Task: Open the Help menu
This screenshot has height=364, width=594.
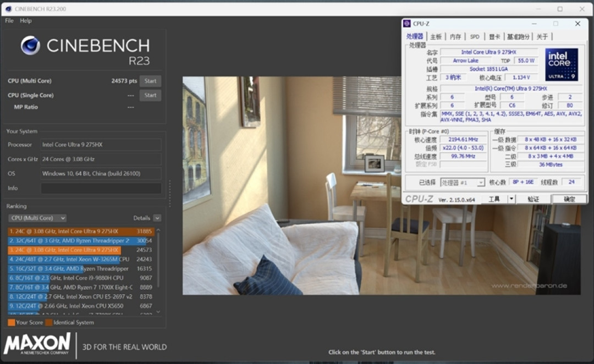Action: tap(26, 20)
